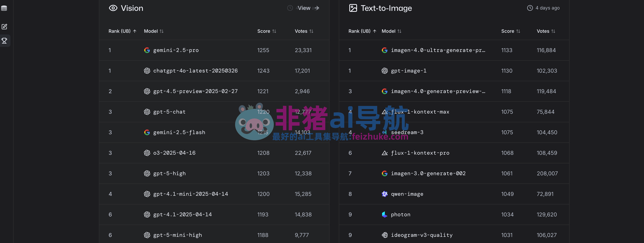This screenshot has height=243, width=644.
Task: Click the clock icon near 4 days ago
Action: pyautogui.click(x=530, y=8)
